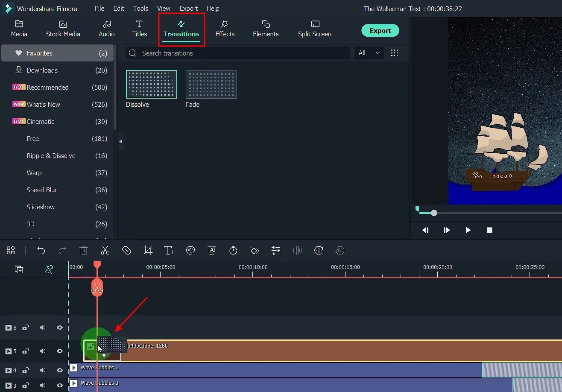Select the Ripple & Dissolve category
The width and height of the screenshot is (562, 392).
[57, 155]
